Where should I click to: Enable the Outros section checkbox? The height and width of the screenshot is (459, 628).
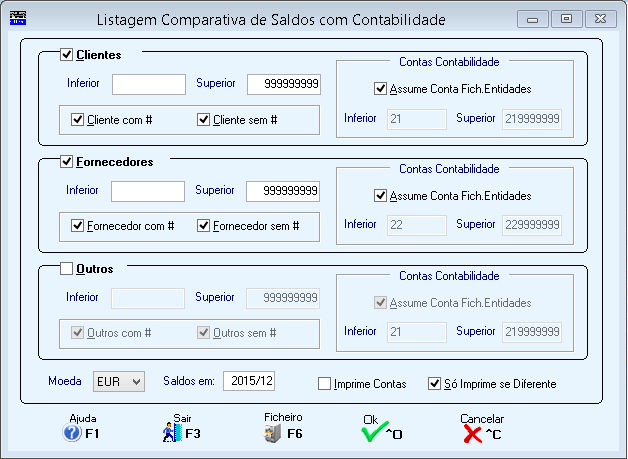click(x=66, y=268)
